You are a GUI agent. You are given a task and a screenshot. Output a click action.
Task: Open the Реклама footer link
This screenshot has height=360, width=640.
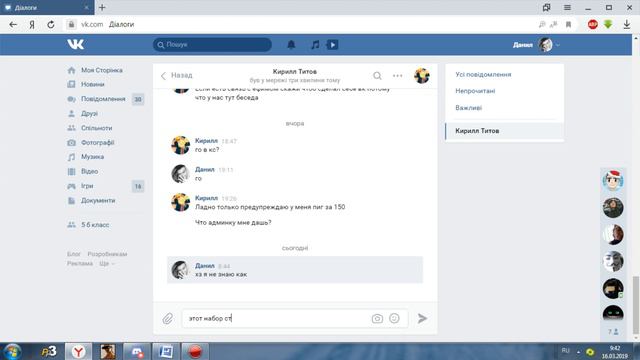(80, 264)
